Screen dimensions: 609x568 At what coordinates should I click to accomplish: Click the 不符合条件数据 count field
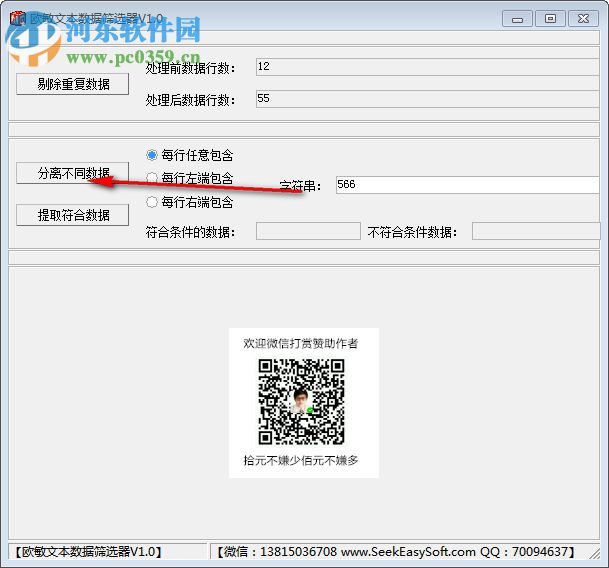click(x=536, y=231)
